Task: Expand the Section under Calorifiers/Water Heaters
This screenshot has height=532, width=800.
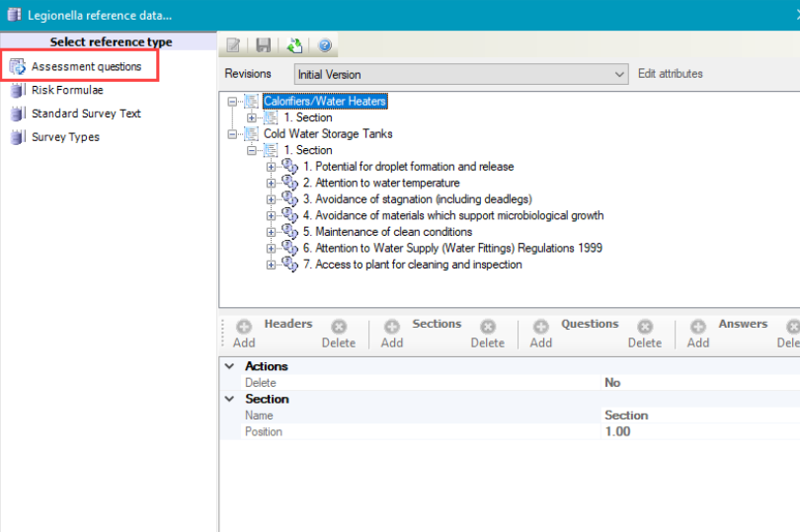Action: pyautogui.click(x=252, y=117)
